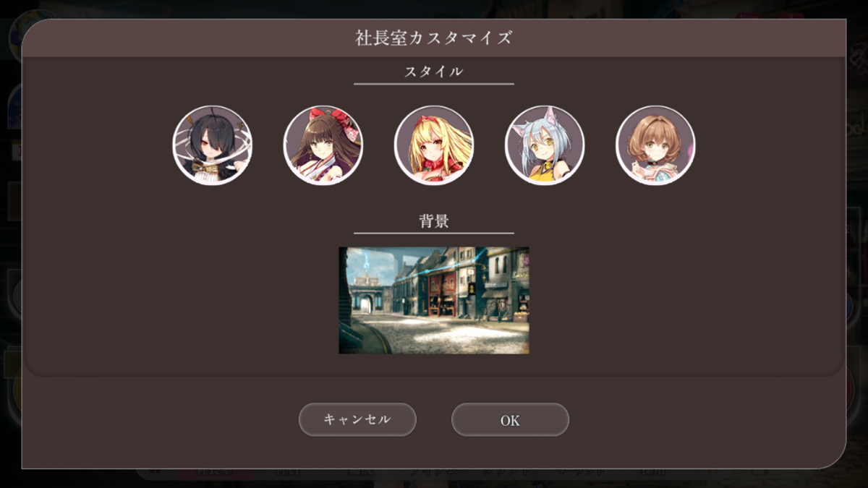
Task: Click the 社長室カスタマイズ dialog title bar
Action: [434, 38]
